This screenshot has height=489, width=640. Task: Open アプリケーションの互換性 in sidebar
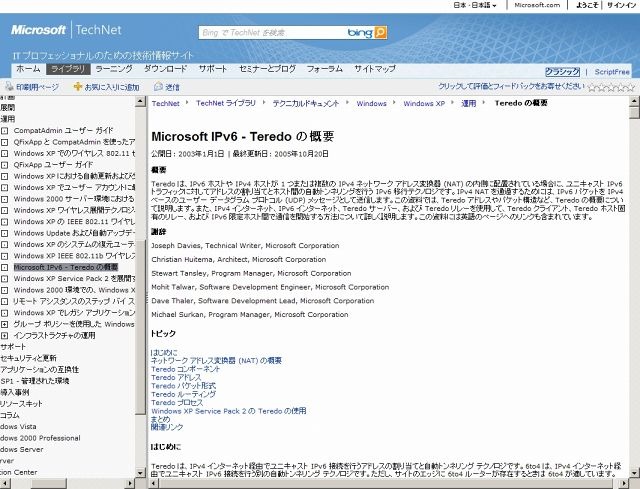[40, 369]
